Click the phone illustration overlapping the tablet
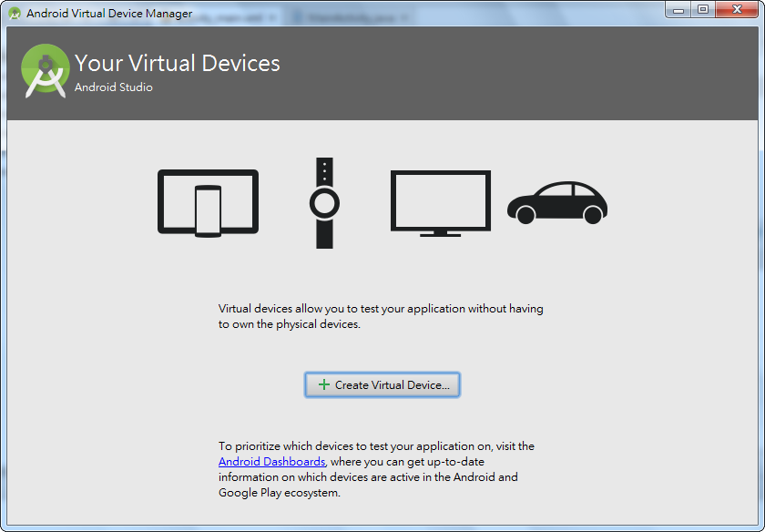This screenshot has height=532, width=765. [x=208, y=211]
